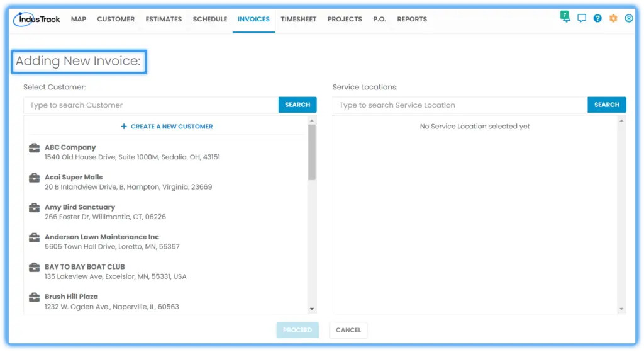Click address 266 Foster Dr, Willimantic

click(x=105, y=217)
